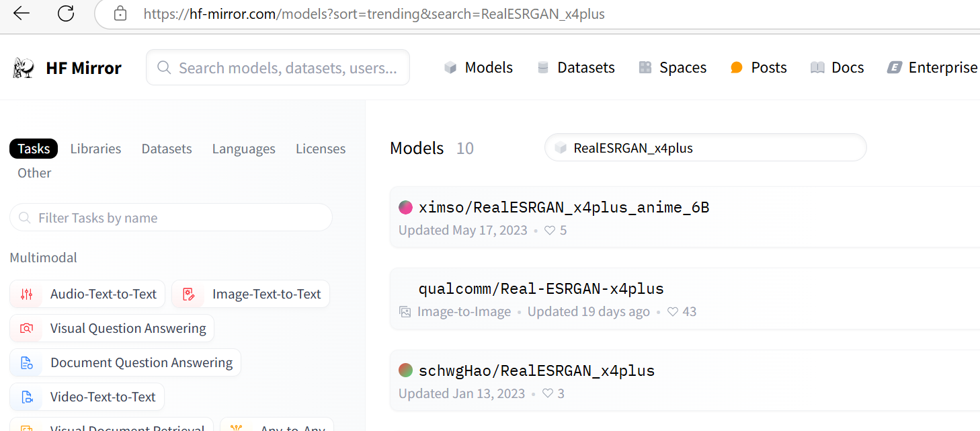Go back using the browser back arrow
Image resolution: width=980 pixels, height=431 pixels.
(22, 13)
